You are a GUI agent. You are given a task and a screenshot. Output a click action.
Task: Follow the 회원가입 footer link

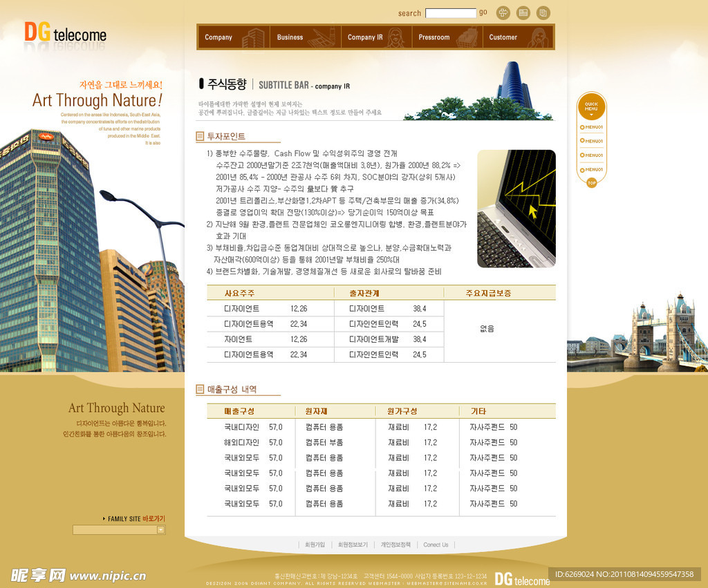[x=315, y=544]
